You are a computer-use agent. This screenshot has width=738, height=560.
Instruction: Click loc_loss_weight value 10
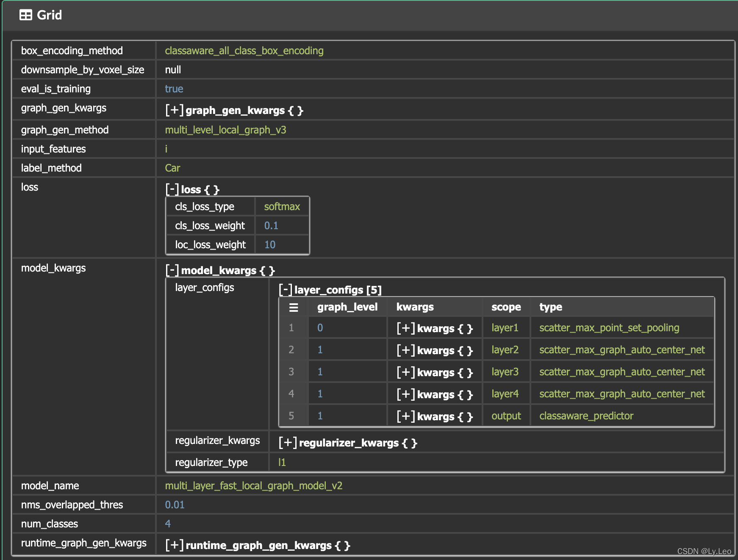[x=270, y=245]
